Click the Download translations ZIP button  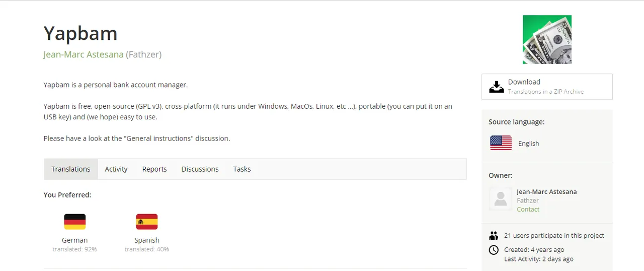coord(547,87)
